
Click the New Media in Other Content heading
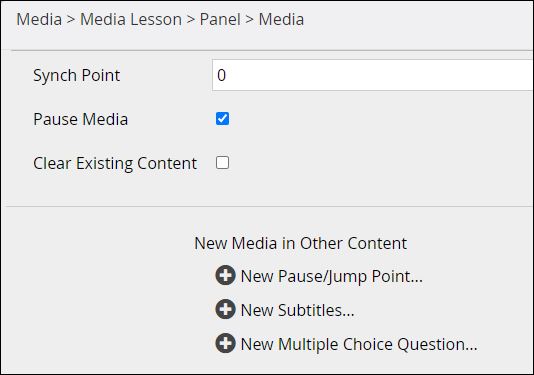pos(300,244)
